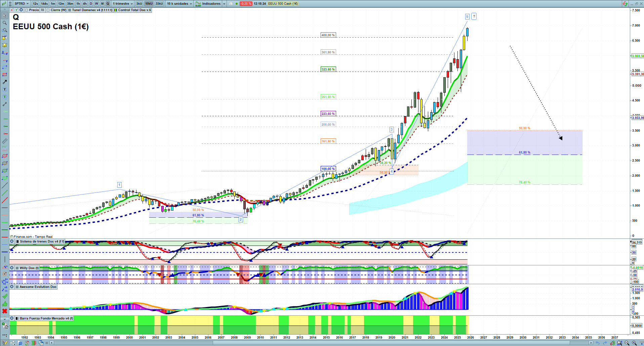Select the Sistema de trenes Doc v4 label
The image size is (644, 346).
[42, 241]
